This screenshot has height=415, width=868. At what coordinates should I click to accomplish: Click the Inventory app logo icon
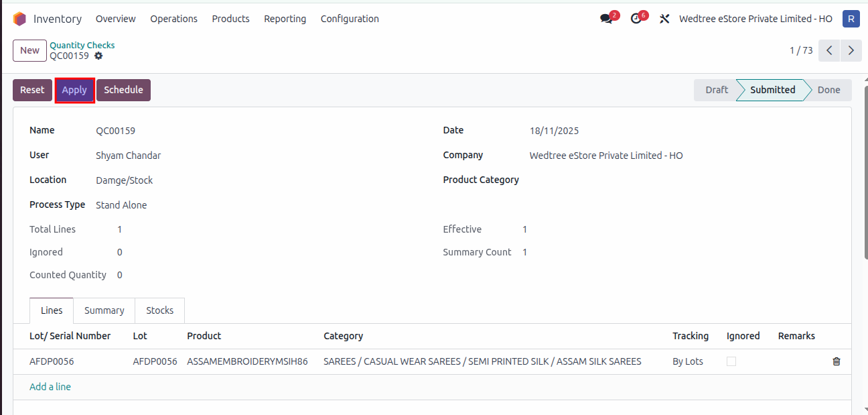(x=19, y=19)
